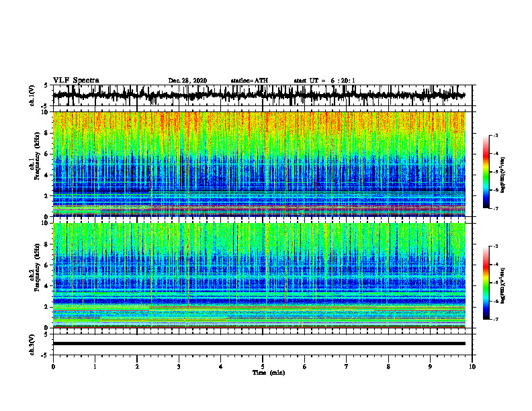Click the ch.1 colorbar "log(PSD)" label
The height and width of the screenshot is (411, 532).
tap(502, 175)
